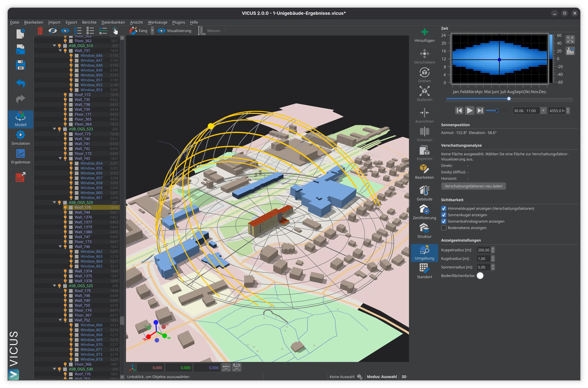Select the Drehen rotate tool
The width and height of the screenshot is (588, 388).
[424, 75]
